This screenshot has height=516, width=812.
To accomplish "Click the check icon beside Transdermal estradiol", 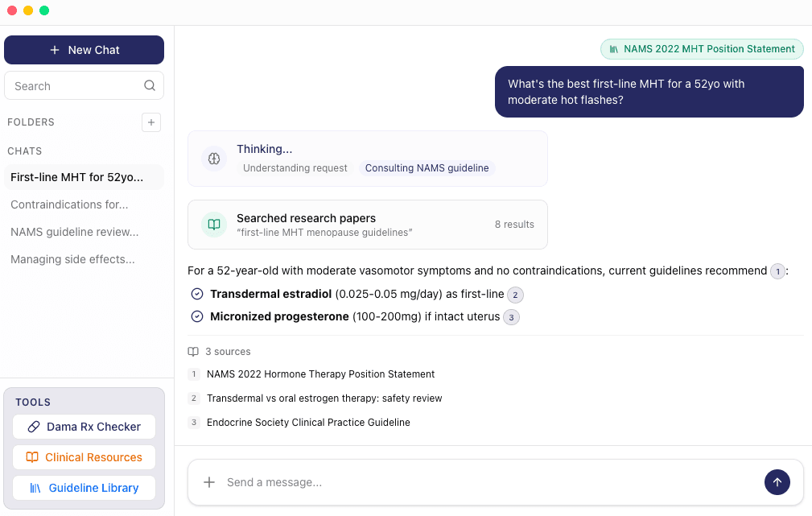I will pyautogui.click(x=197, y=295).
